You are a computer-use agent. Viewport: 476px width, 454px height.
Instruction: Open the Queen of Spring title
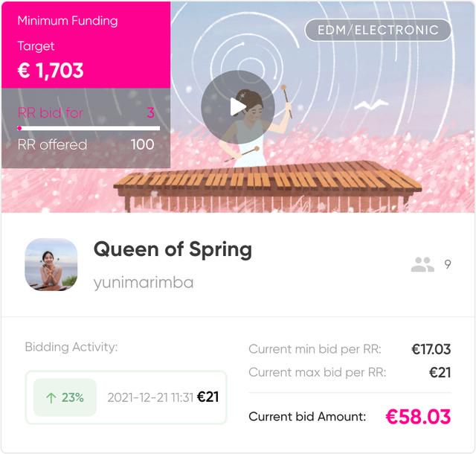(x=173, y=249)
